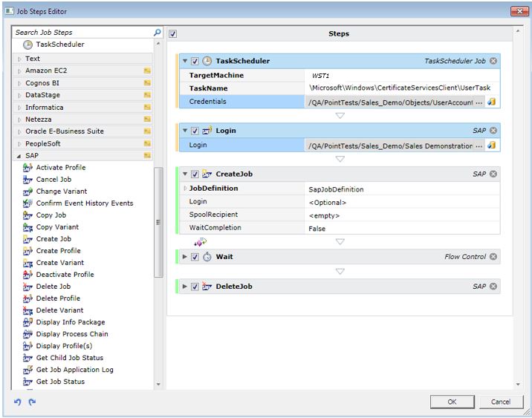The image size is (532, 418).
Task: Click the flow link icon below CreateJob
Action: click(199, 242)
